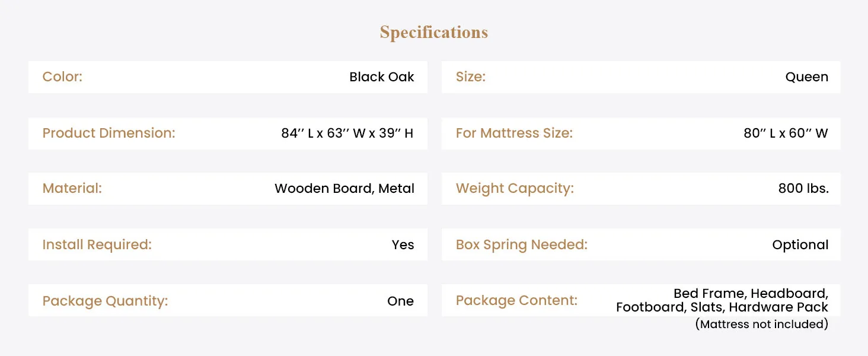Select the Package Quantity label

point(106,301)
